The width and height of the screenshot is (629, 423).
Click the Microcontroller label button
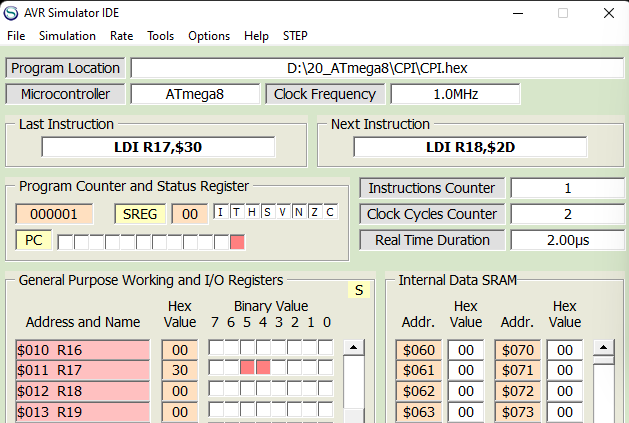[x=66, y=94]
